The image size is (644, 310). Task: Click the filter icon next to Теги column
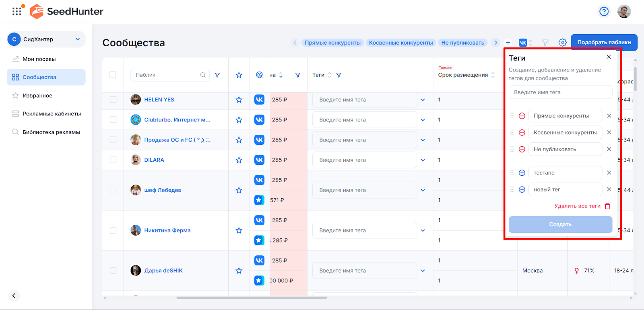click(339, 75)
